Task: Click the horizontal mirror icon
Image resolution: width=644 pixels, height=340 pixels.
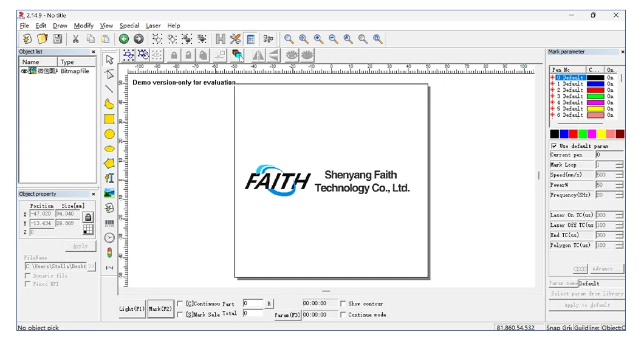Action: pyautogui.click(x=258, y=55)
